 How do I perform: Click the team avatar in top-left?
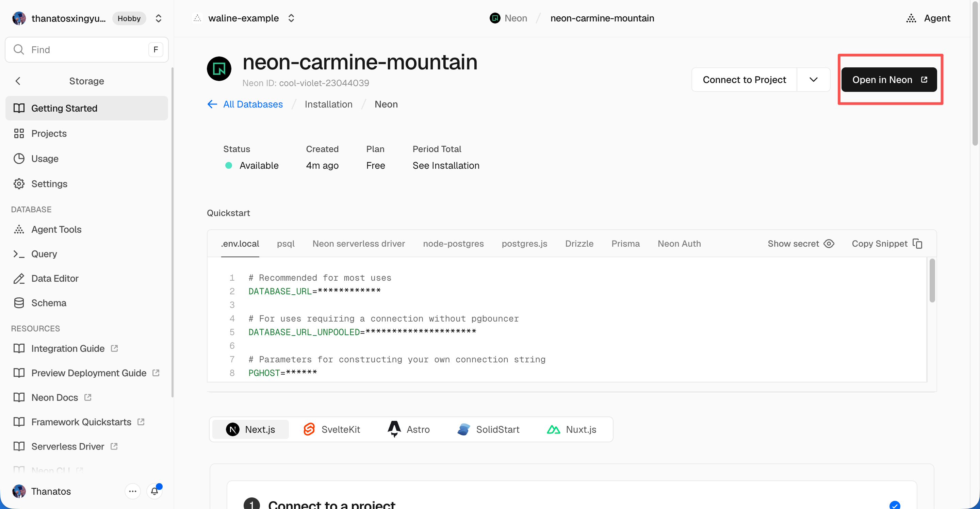coord(19,18)
